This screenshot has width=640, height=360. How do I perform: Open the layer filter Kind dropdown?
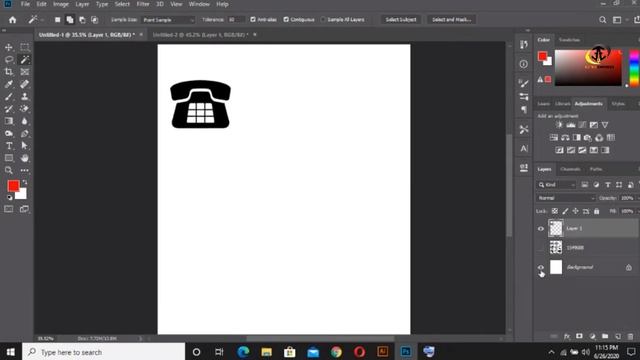556,185
